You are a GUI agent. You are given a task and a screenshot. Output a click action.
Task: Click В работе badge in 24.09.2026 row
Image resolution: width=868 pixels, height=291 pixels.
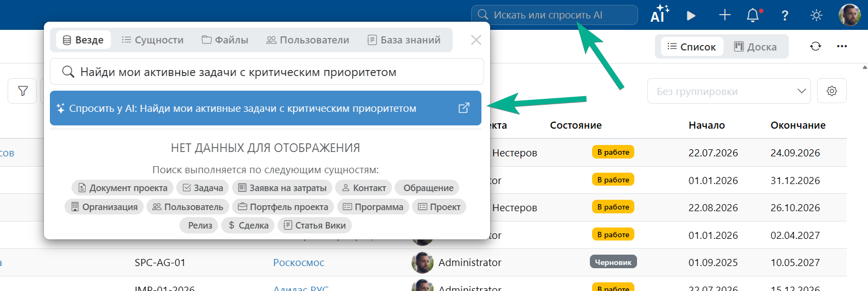click(613, 152)
